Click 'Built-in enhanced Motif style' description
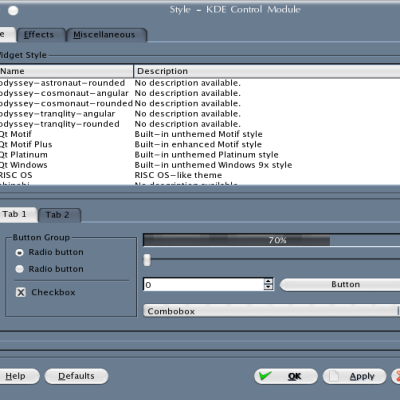Image resolution: width=400 pixels, height=400 pixels. pos(198,145)
